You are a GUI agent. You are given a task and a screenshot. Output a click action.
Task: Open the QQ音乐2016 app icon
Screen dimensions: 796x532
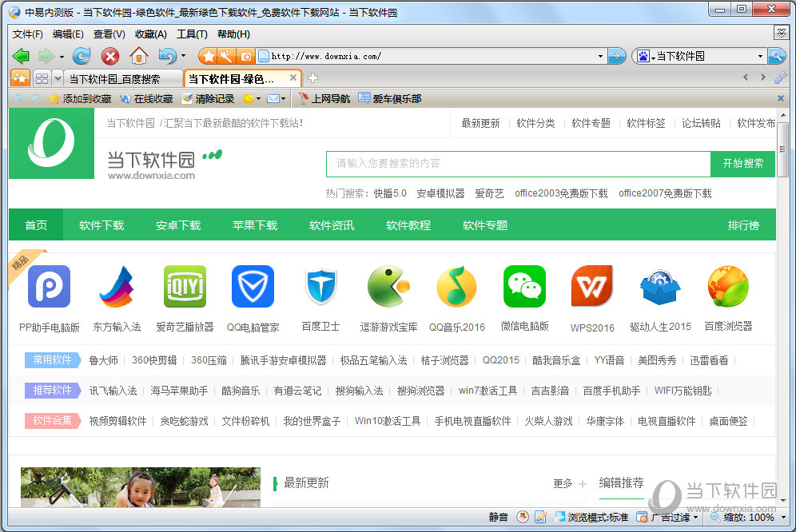(x=456, y=286)
